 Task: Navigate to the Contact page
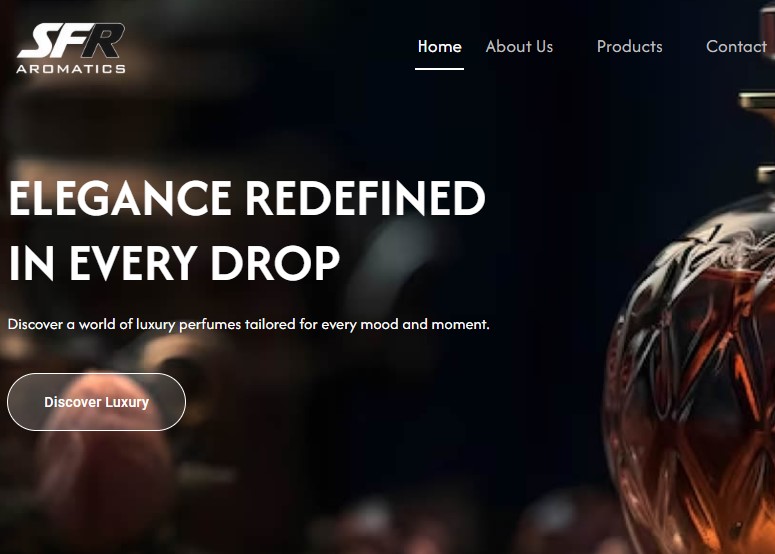736,46
